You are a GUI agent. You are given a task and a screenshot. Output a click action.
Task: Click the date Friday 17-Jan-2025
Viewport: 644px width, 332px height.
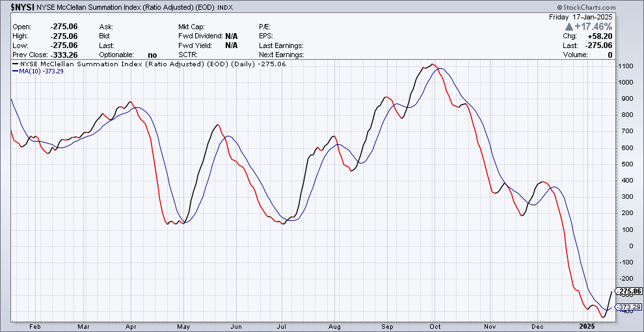[581, 17]
